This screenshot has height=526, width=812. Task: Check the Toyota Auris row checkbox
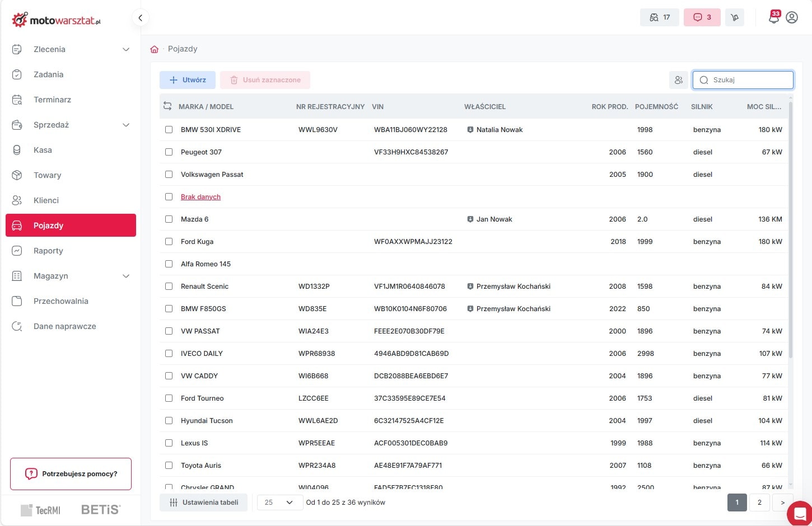pyautogui.click(x=169, y=466)
